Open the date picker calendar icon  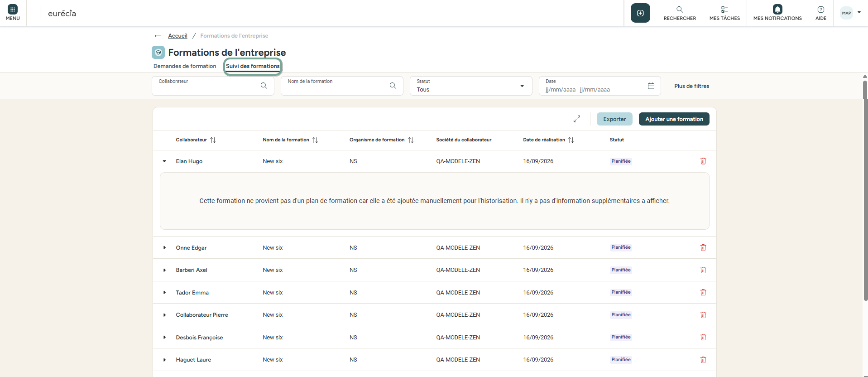651,86
